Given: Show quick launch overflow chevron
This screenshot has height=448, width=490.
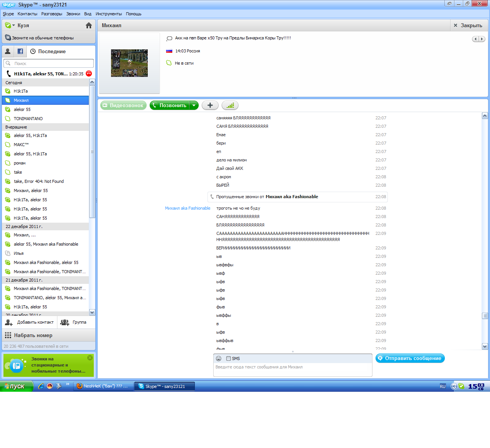Looking at the screenshot, I should [x=68, y=384].
